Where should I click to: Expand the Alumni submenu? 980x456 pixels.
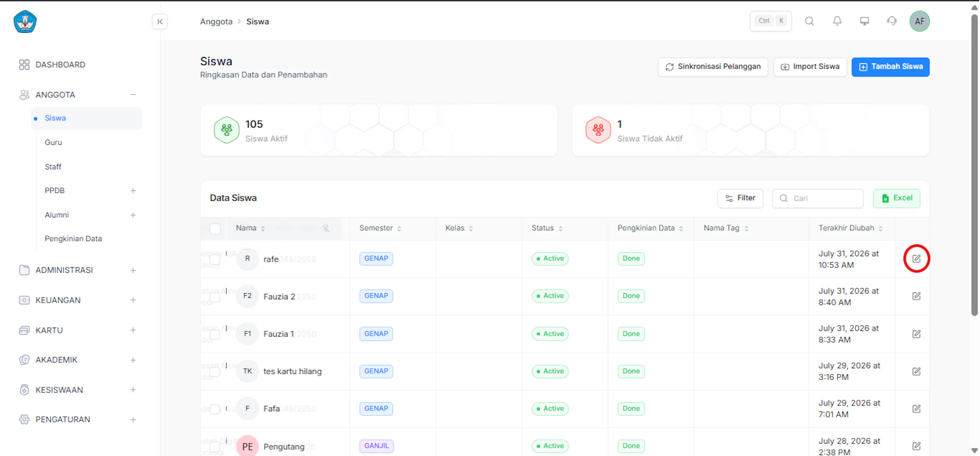tap(133, 215)
